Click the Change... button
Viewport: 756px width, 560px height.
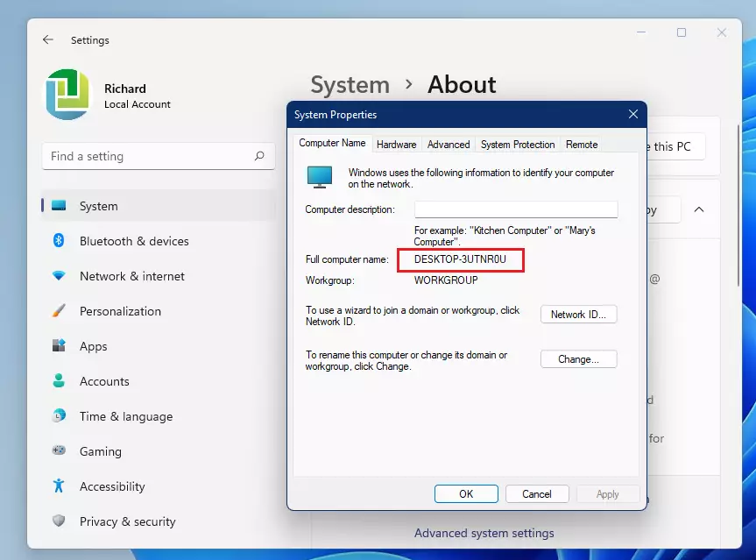click(x=578, y=359)
